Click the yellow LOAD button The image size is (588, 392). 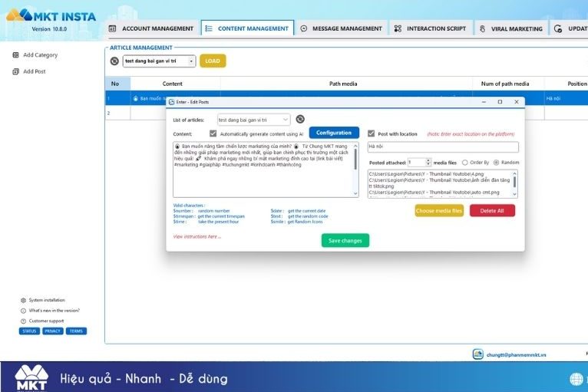click(x=213, y=61)
